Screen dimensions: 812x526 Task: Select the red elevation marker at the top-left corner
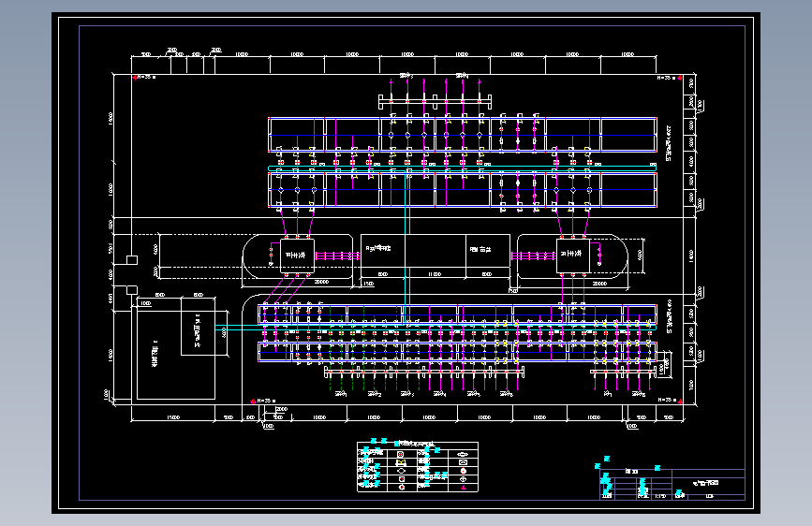pyautogui.click(x=135, y=78)
